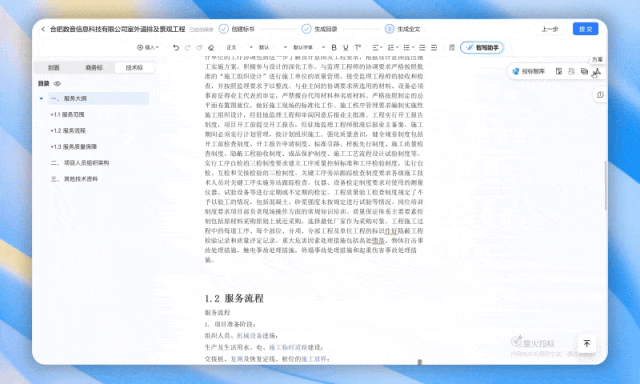The image size is (640, 384).
Task: Click the 施工临时道路 link in the document
Action: point(288,347)
